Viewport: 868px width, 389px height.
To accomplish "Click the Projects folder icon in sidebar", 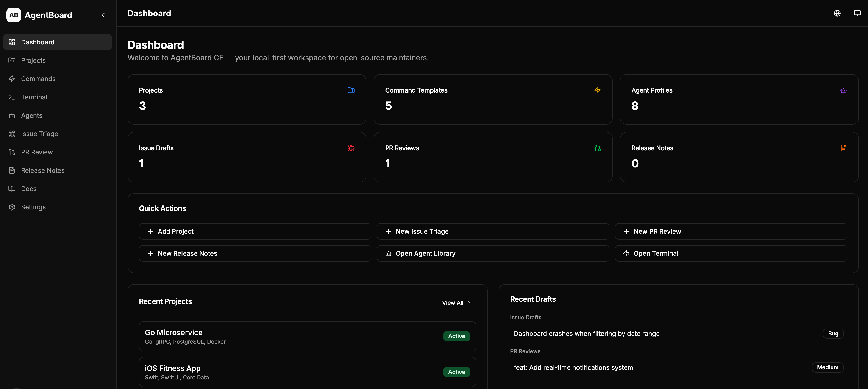I will point(12,60).
